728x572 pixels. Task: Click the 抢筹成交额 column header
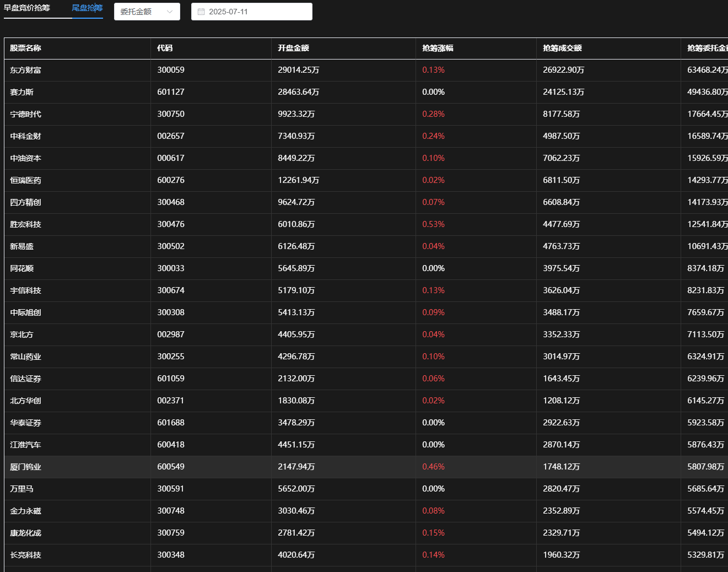point(563,48)
